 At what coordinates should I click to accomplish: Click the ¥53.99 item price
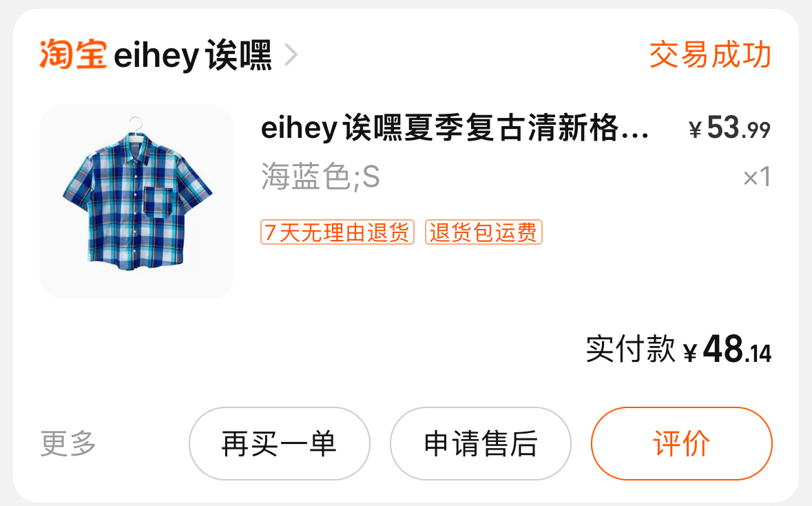click(729, 128)
